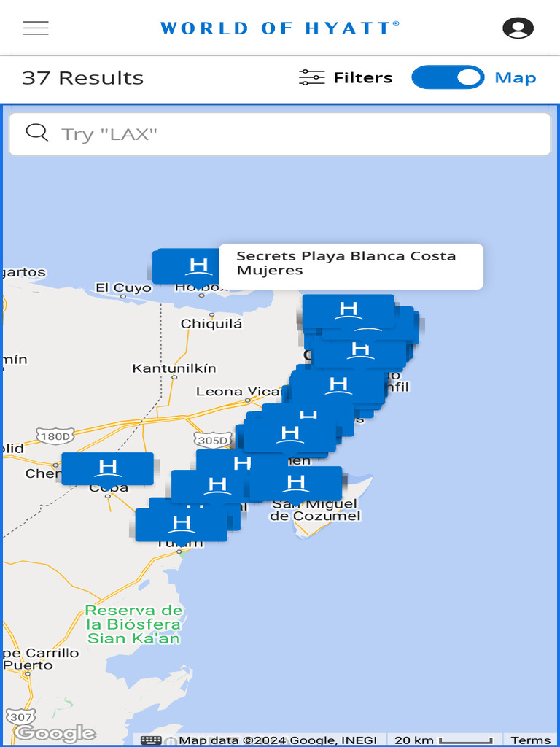Open the user account profile icon
The image size is (560, 747).
[x=518, y=28]
